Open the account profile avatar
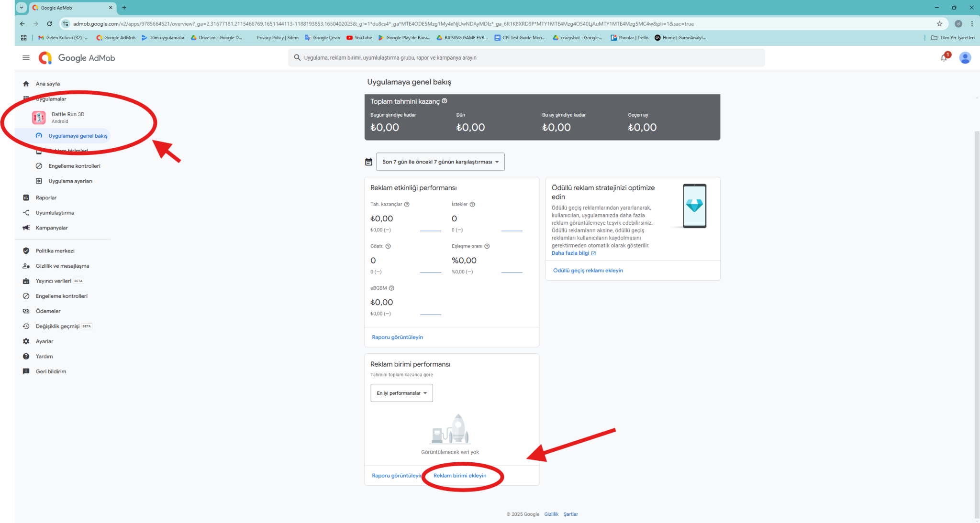 pyautogui.click(x=965, y=58)
